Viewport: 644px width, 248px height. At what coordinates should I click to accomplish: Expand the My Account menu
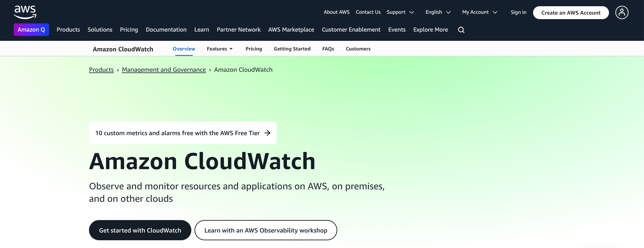click(480, 12)
